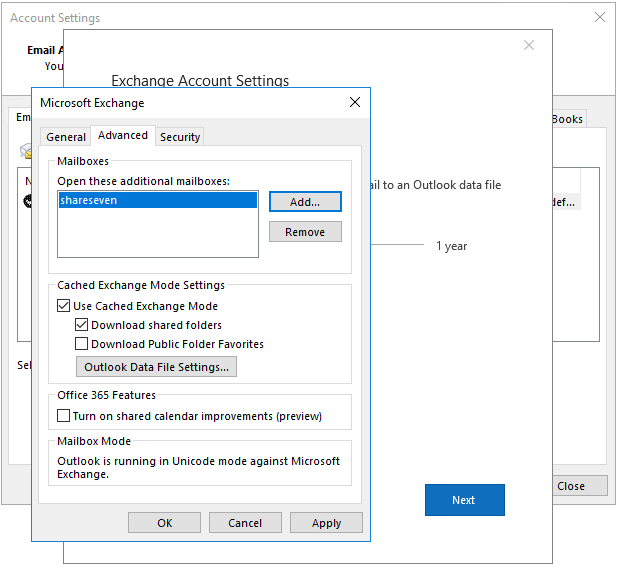Enable Download Public Folder Favorites
This screenshot has height=580, width=621.
(x=81, y=343)
